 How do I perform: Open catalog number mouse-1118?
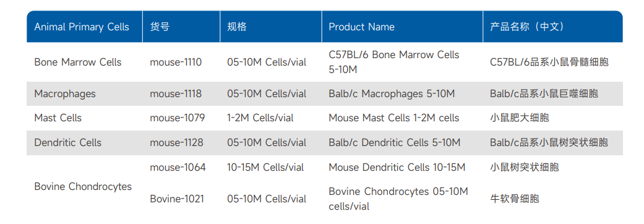pyautogui.click(x=176, y=93)
